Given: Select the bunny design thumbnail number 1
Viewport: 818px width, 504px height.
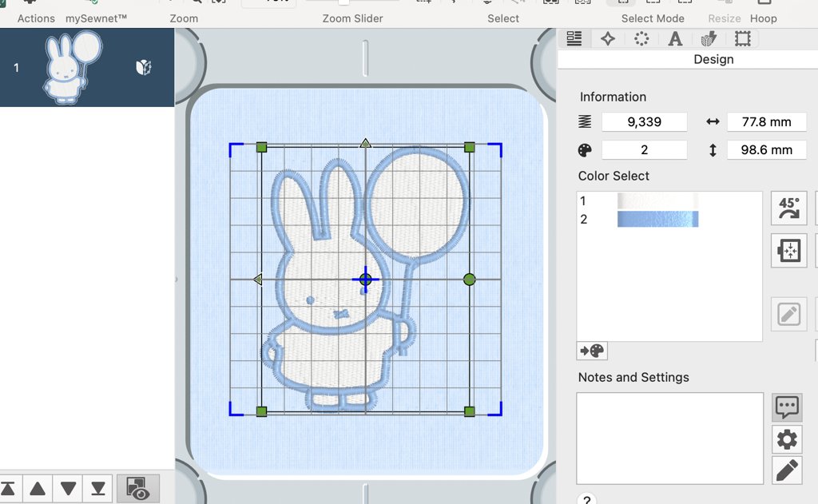Looking at the screenshot, I should tap(72, 67).
